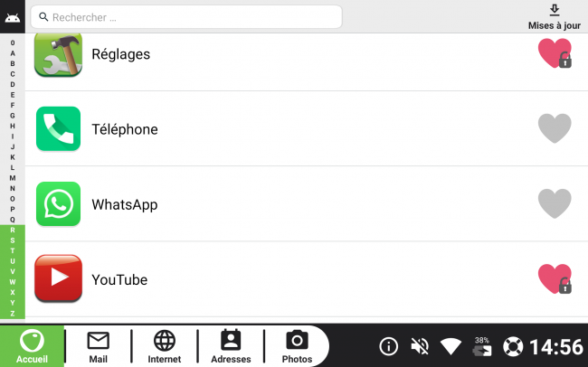Screen dimensions: 588x367
Task: Jump to letter X in index
Action: coord(13,292)
